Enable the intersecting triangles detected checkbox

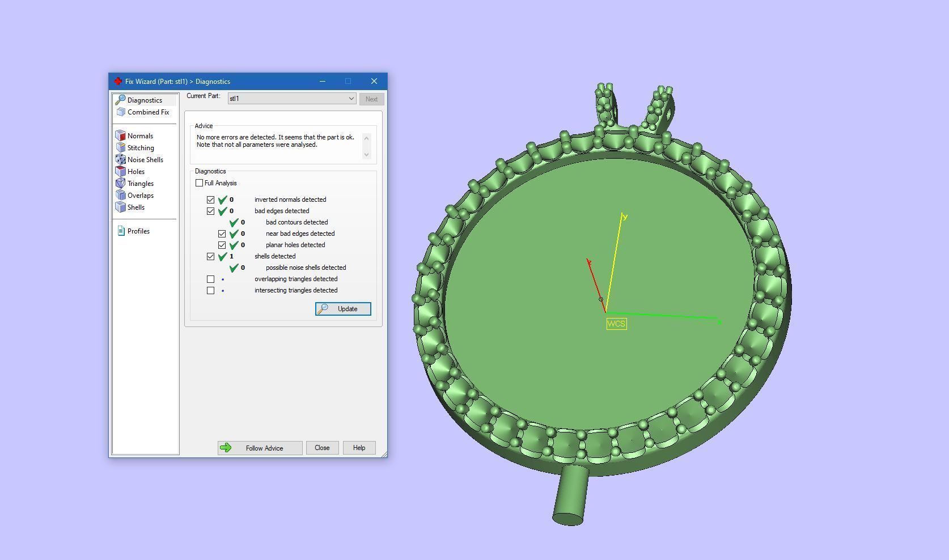211,291
